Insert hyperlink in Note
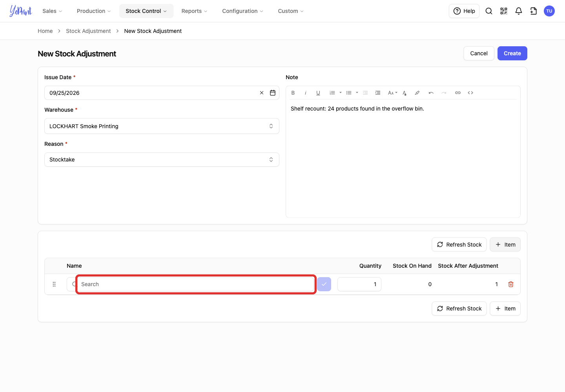565x392 pixels. pos(458,93)
